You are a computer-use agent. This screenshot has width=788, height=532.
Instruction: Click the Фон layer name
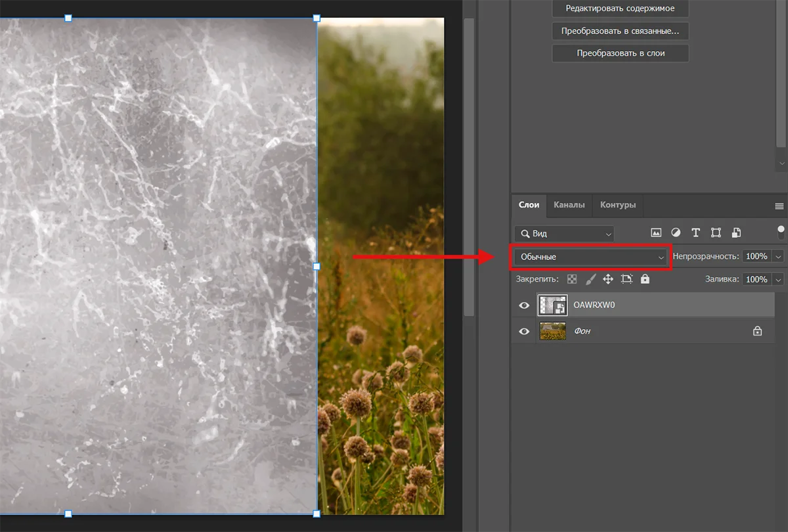[x=582, y=331]
